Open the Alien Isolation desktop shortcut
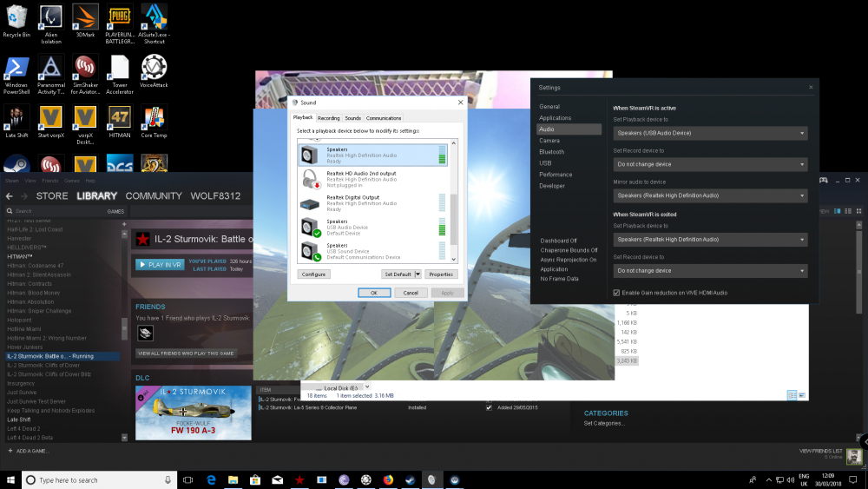Viewport: 868px width, 489px height. 51,23
